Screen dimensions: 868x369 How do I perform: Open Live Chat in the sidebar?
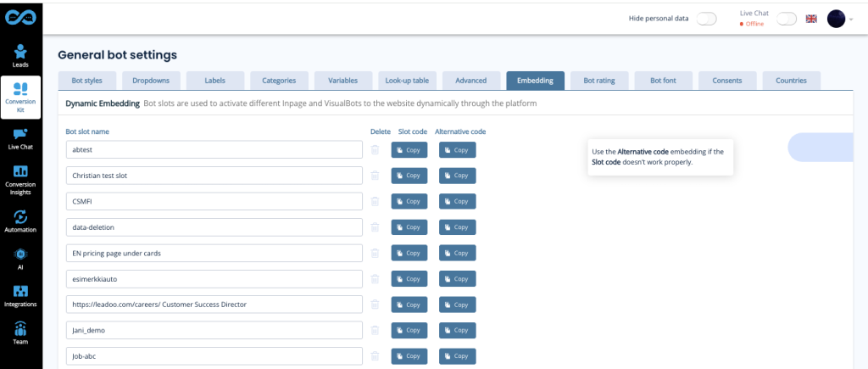coord(21,139)
